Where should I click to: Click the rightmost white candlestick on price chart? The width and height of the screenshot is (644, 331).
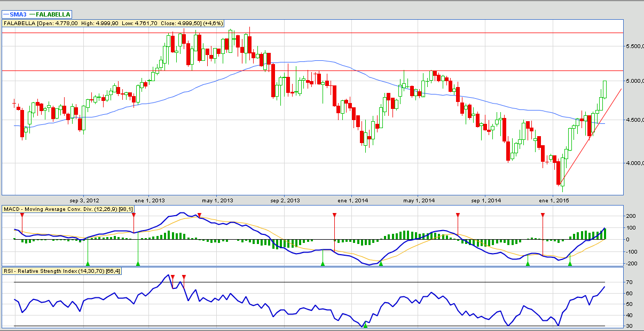[605, 89]
